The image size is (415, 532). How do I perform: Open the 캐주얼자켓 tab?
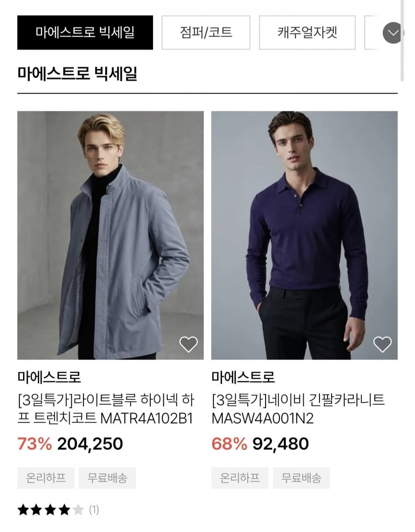click(307, 33)
